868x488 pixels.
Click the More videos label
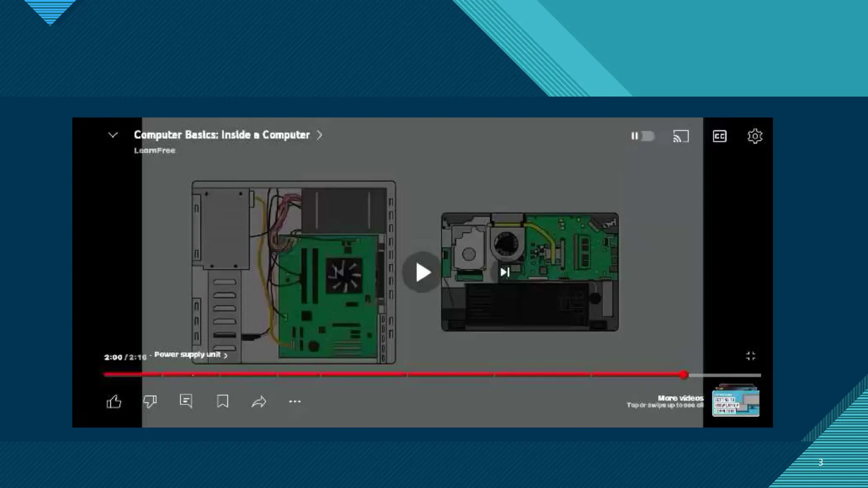tap(680, 398)
